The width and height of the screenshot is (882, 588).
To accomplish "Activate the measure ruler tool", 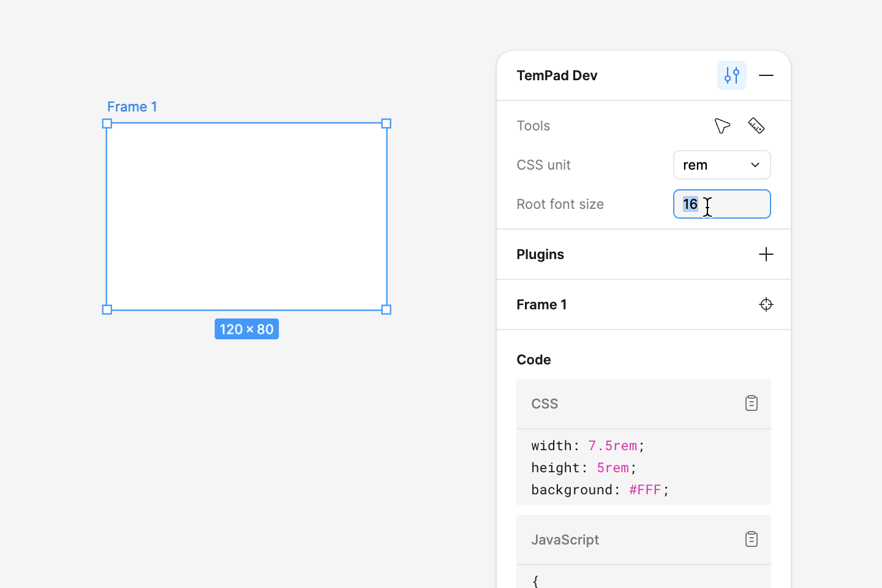I will tap(756, 126).
